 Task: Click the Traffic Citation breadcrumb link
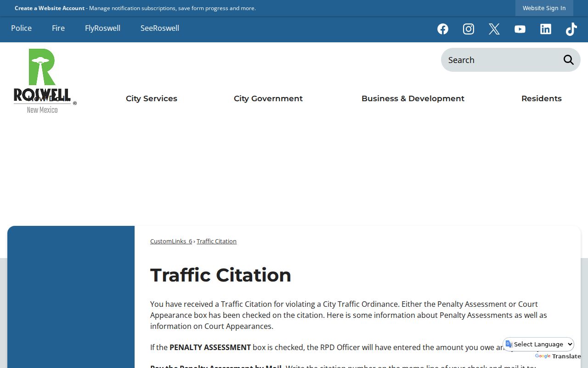point(217,241)
